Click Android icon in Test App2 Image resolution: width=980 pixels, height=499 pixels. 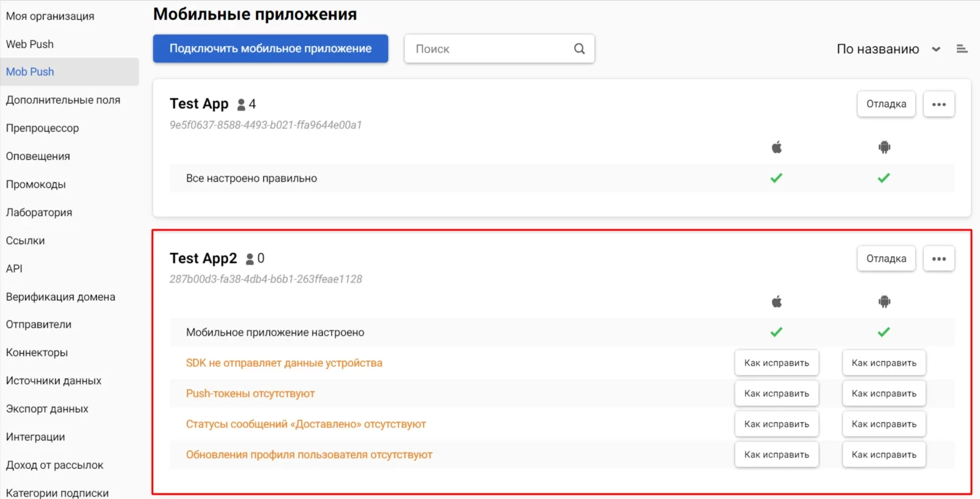pos(884,301)
